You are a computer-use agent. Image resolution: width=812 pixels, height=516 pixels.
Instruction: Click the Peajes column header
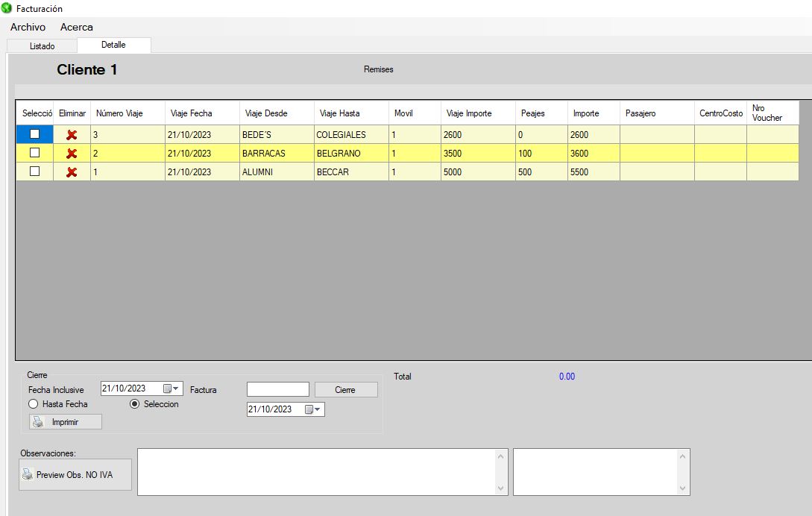tap(541, 113)
